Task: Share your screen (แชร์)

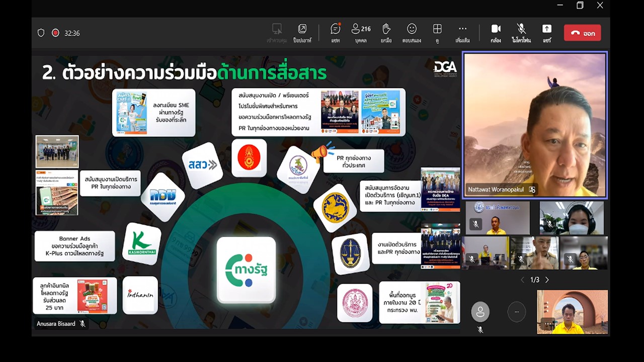Action: pyautogui.click(x=547, y=33)
